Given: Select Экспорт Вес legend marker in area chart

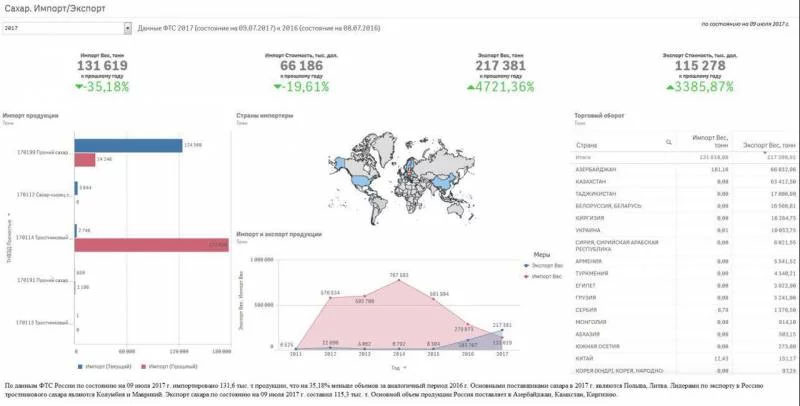Looking at the screenshot, I should point(527,267).
